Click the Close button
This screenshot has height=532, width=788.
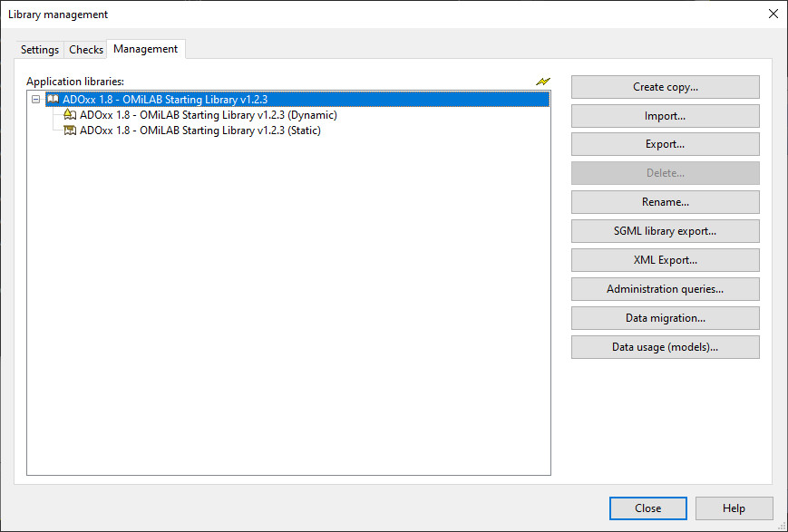coord(648,508)
